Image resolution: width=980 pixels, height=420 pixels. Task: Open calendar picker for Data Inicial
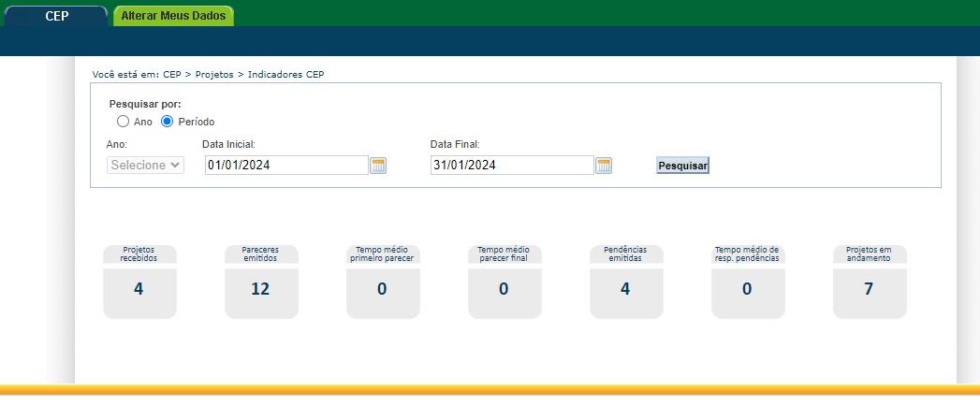point(378,166)
